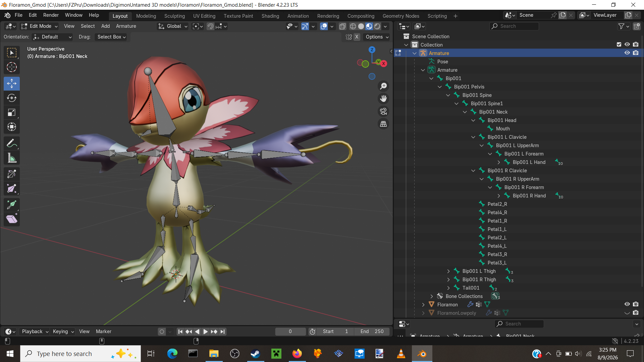Hide the Collection in viewport

click(627, 45)
